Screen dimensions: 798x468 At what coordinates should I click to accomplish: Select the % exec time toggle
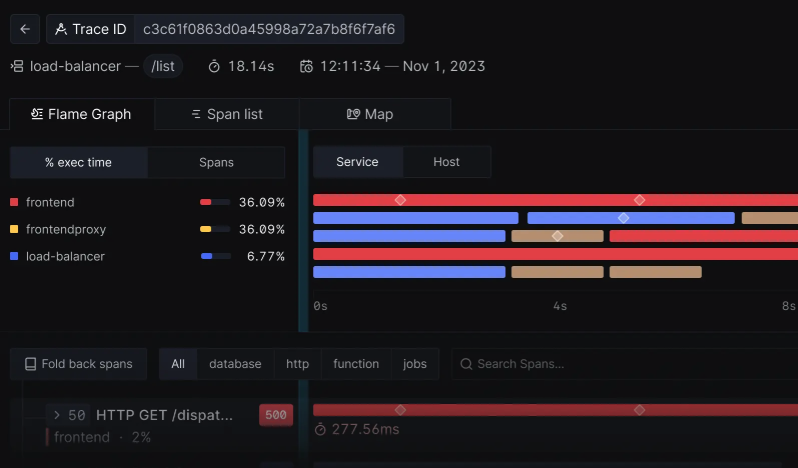click(x=78, y=162)
